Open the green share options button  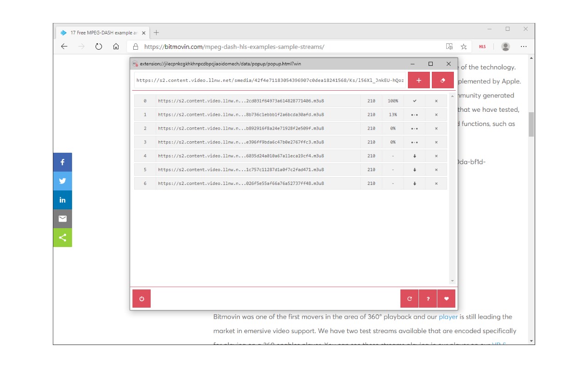click(x=62, y=237)
